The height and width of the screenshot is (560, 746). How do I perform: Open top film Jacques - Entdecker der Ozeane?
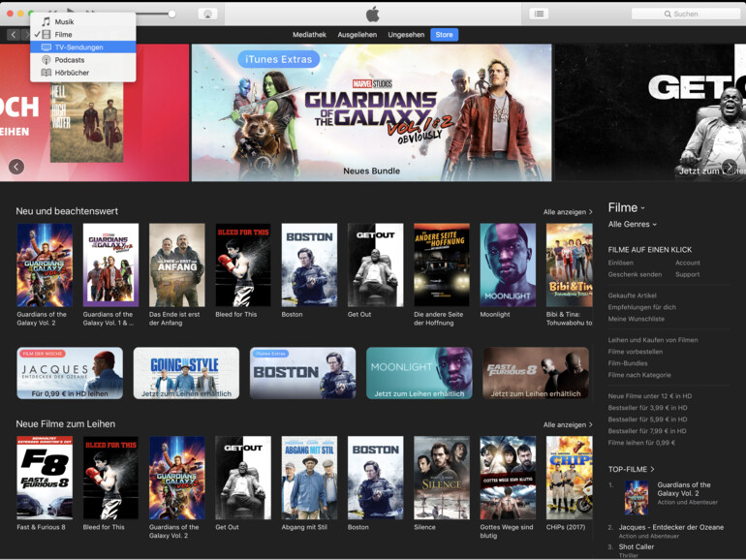pos(670,527)
